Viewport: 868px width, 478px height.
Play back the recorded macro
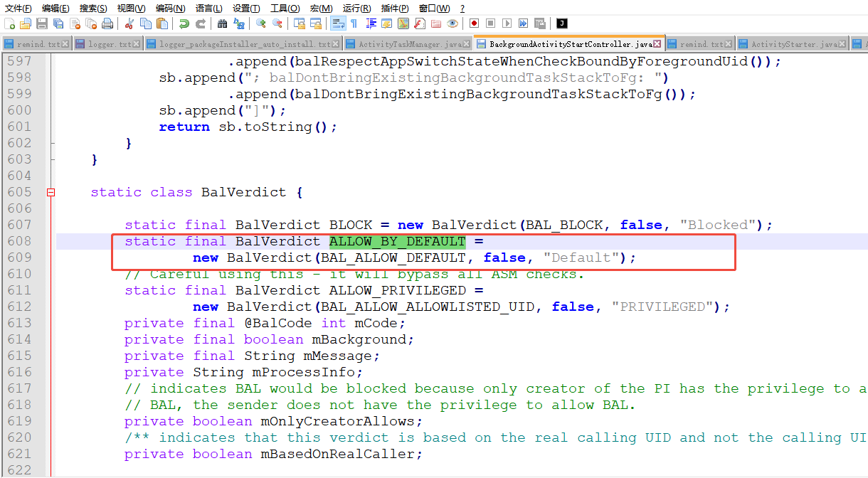tap(507, 23)
